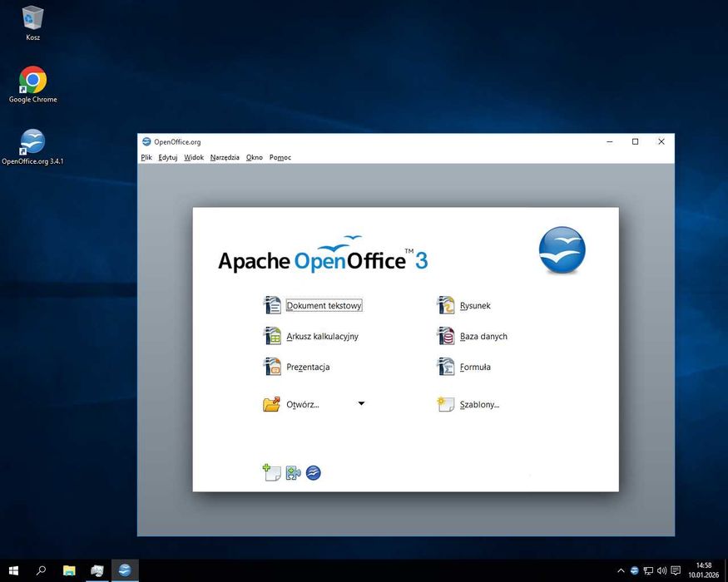Viewport: 728px width, 582px height.
Task: Click the OpenOffice.org title bar icon
Action: coord(146,141)
